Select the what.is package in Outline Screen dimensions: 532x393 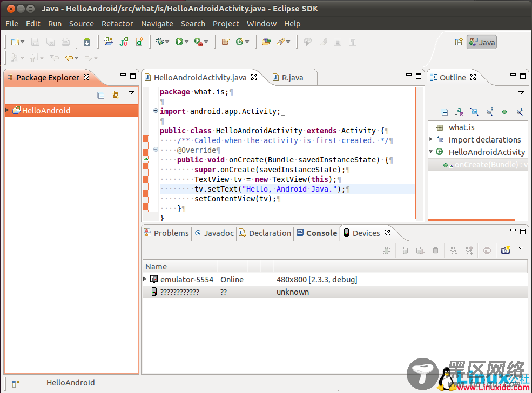(x=461, y=127)
